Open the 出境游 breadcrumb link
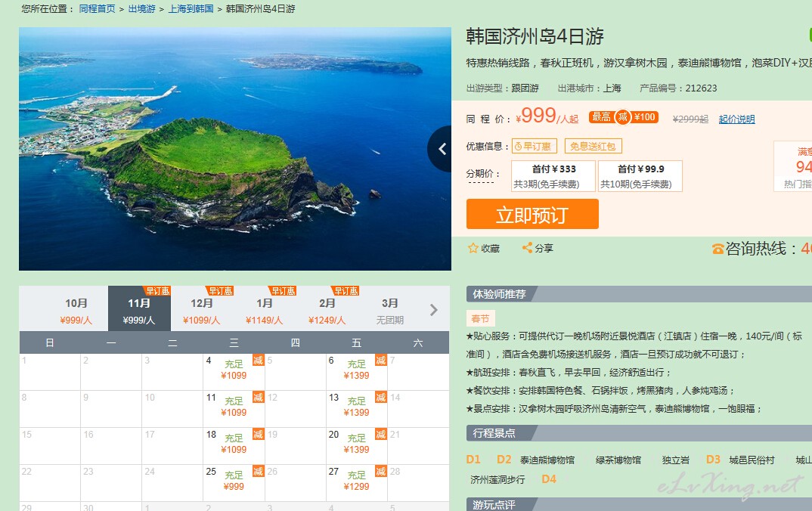 click(142, 9)
